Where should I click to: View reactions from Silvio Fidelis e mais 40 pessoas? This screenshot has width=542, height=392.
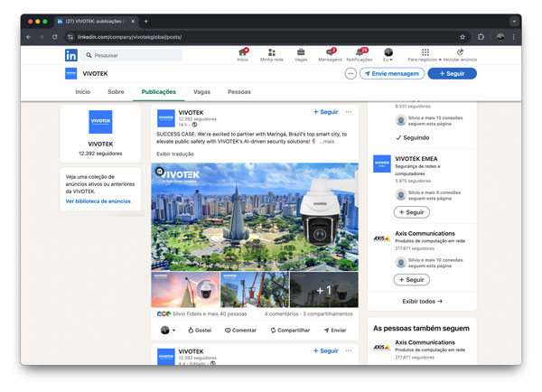[x=202, y=314]
